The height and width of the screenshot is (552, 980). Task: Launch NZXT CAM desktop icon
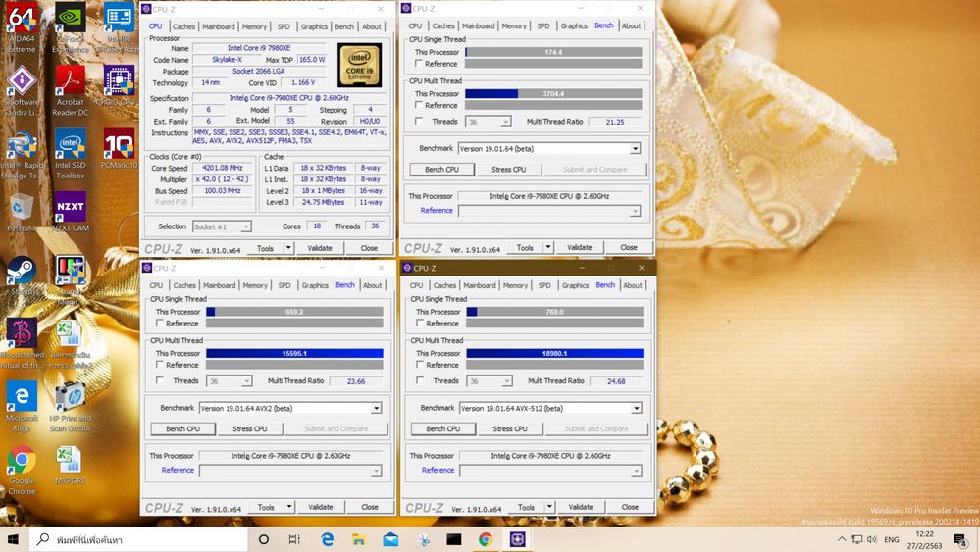(70, 213)
